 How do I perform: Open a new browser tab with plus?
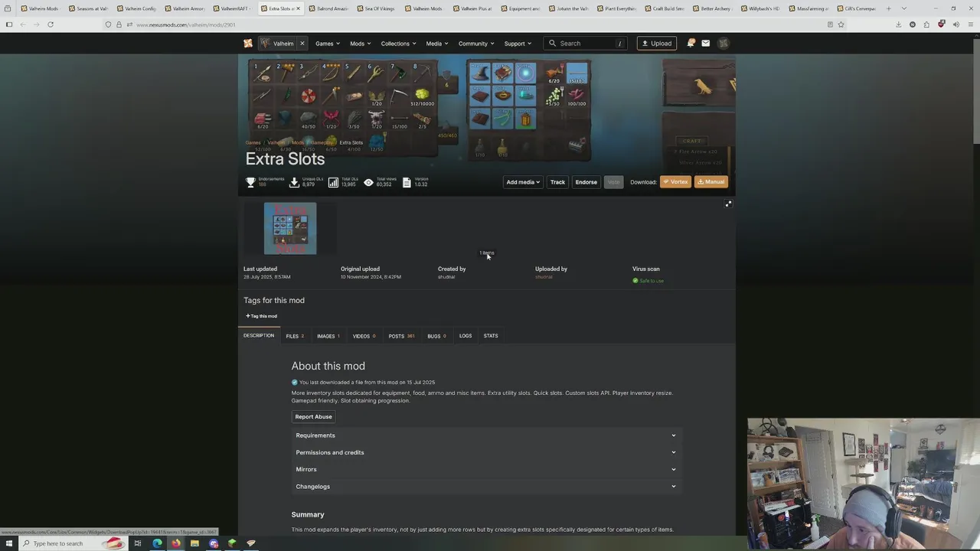pos(888,8)
